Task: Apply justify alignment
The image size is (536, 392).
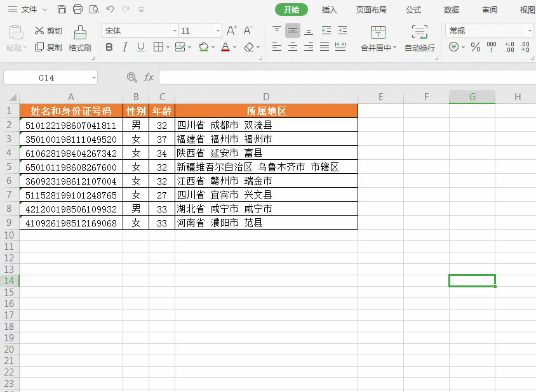Action: coord(325,47)
